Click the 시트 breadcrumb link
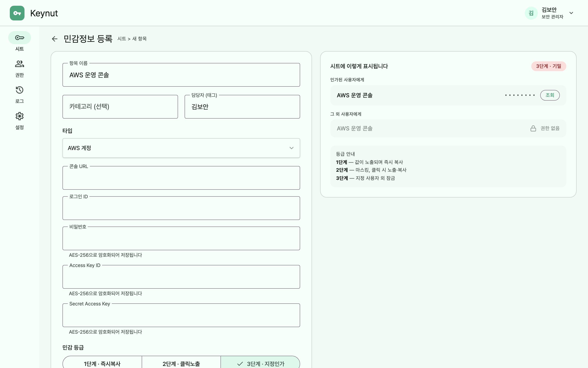 click(x=122, y=39)
